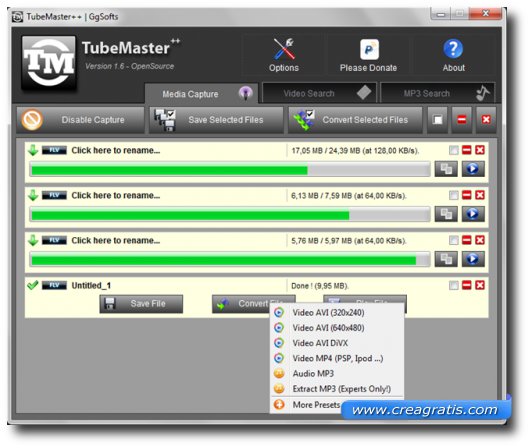Select the Untitled_1 file checkbox
The height and width of the screenshot is (448, 530).
tap(454, 285)
